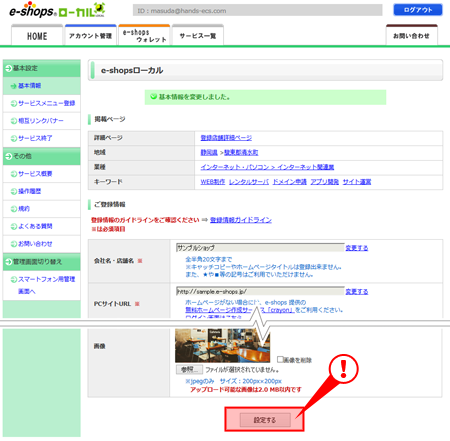
Task: Open 操作履歴 in the sidebar
Action: (29, 191)
